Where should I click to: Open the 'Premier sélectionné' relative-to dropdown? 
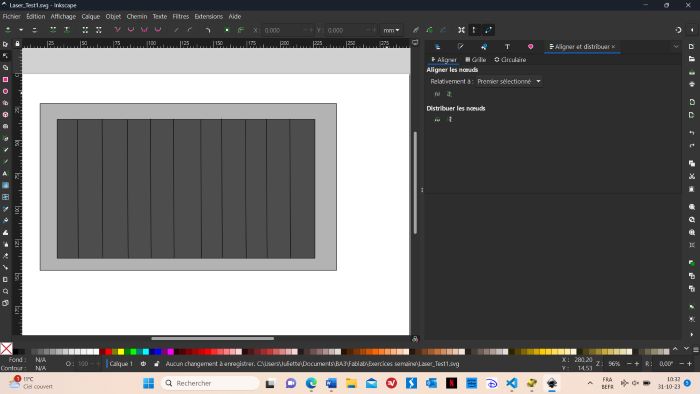click(x=508, y=81)
